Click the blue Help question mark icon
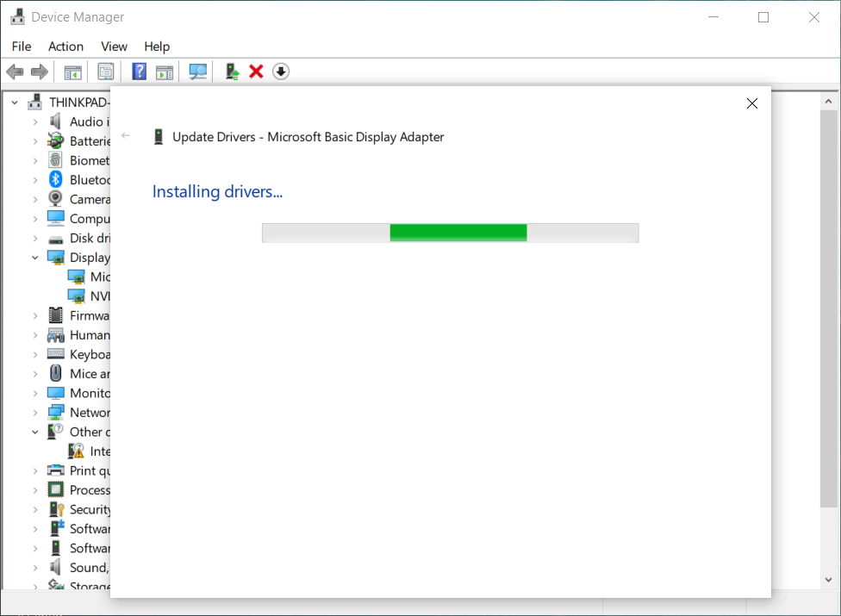841x616 pixels. point(139,72)
